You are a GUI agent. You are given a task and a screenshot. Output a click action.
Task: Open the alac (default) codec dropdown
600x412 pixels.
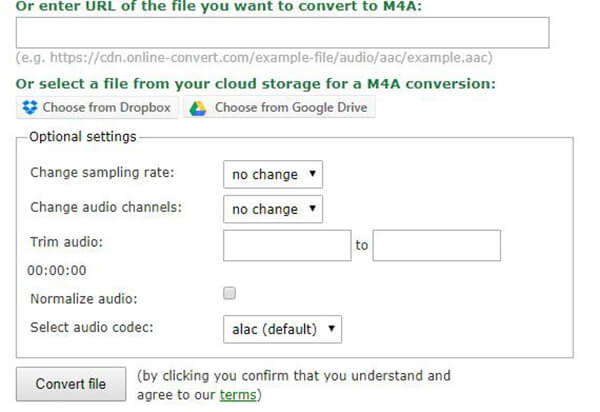(282, 329)
